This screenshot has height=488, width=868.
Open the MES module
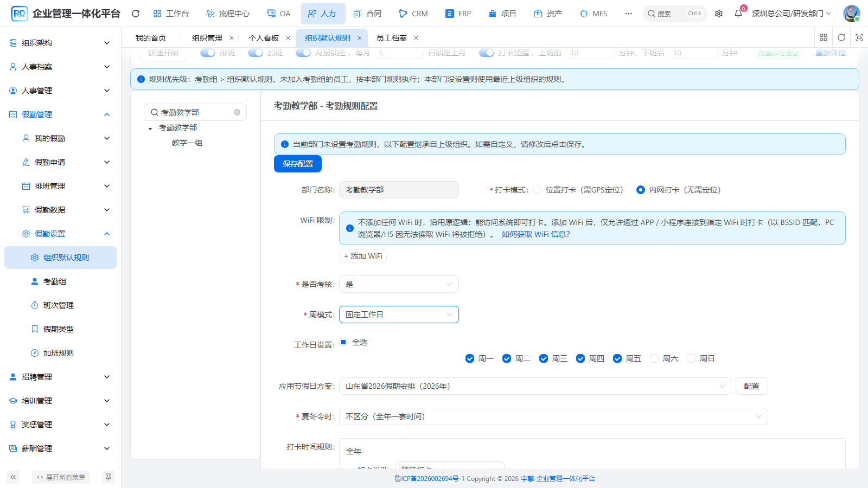(x=593, y=14)
